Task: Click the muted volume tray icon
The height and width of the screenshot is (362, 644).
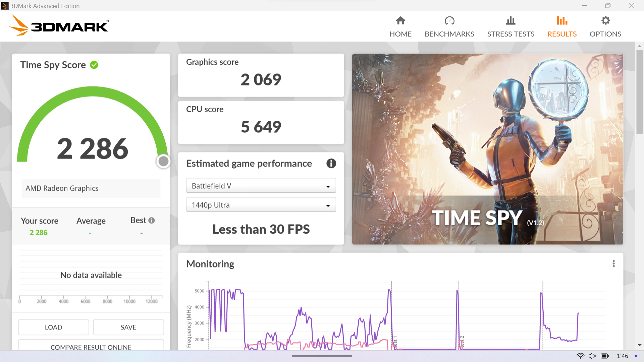Action: click(592, 356)
